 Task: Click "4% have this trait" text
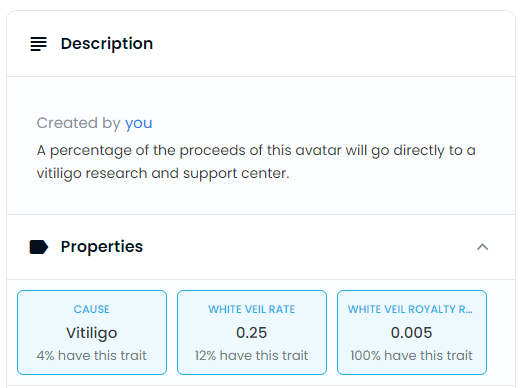92,355
